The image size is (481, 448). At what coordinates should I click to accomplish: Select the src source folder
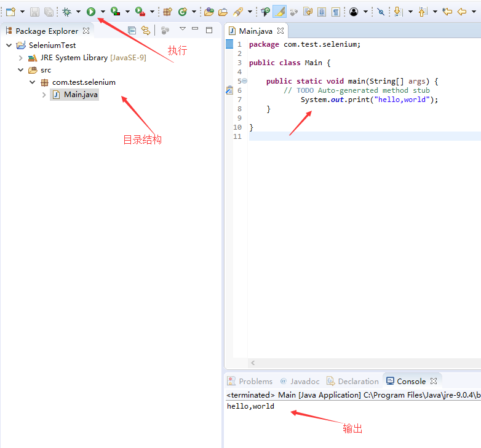pyautogui.click(x=46, y=70)
